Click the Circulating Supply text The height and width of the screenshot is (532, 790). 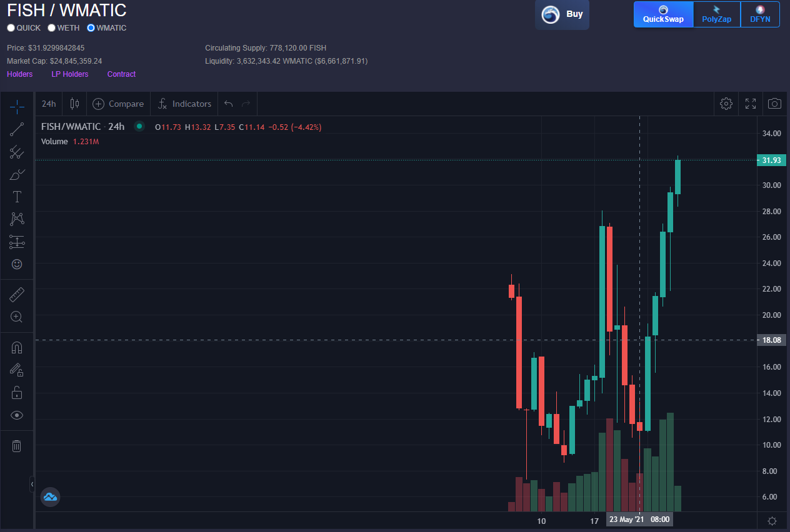tap(266, 48)
